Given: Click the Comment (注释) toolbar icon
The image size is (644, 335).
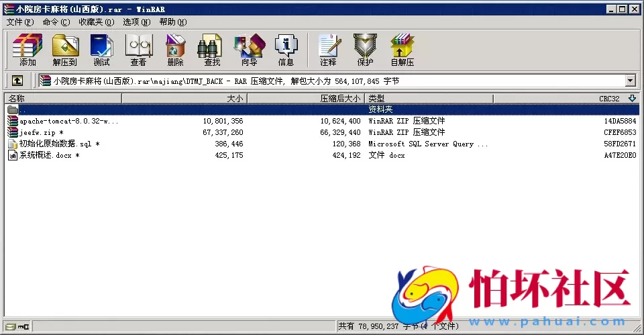Looking at the screenshot, I should [x=328, y=50].
